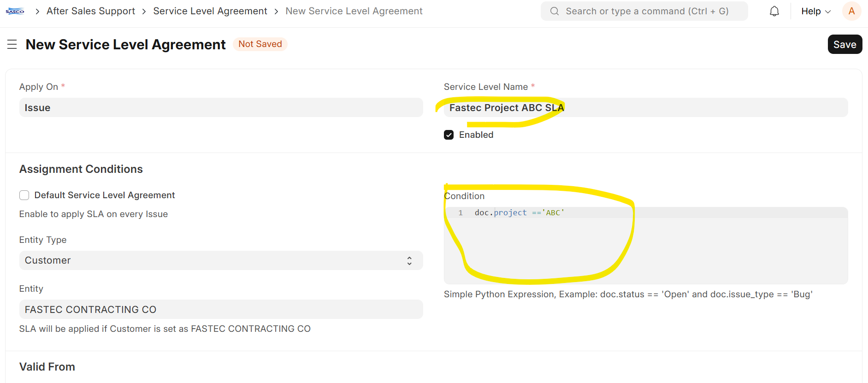868x383 pixels.
Task: Select the Entity field with FASTEC CONTRACTING CO
Action: (220, 309)
